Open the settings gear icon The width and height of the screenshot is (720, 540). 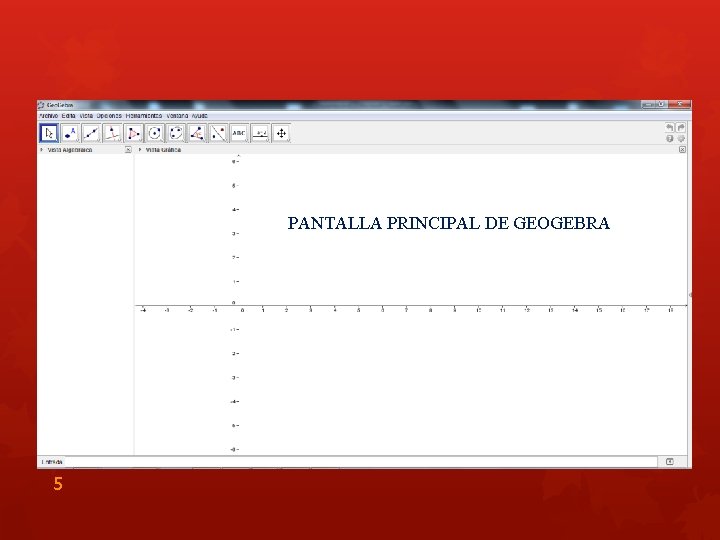click(x=681, y=138)
